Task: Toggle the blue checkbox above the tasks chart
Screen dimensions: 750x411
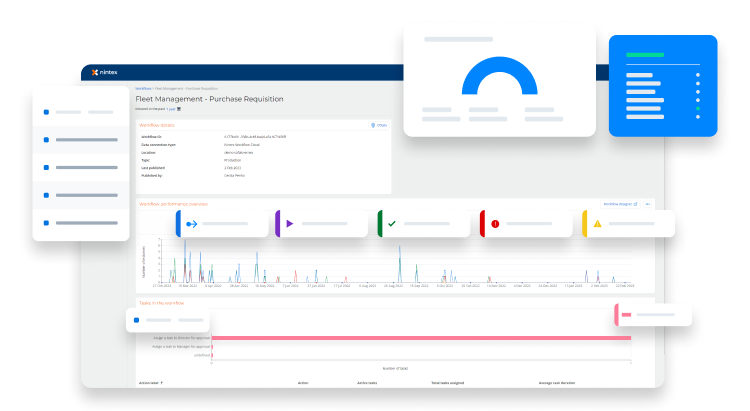Action: coord(136,320)
